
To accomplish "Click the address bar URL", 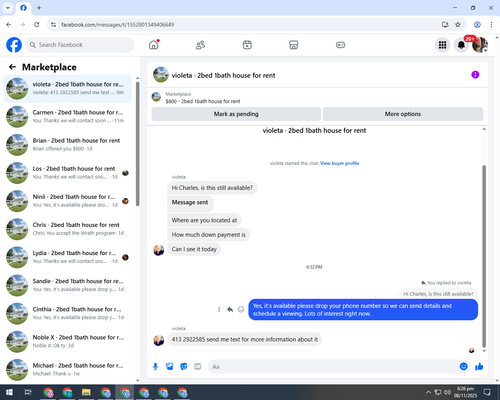I will (x=117, y=25).
